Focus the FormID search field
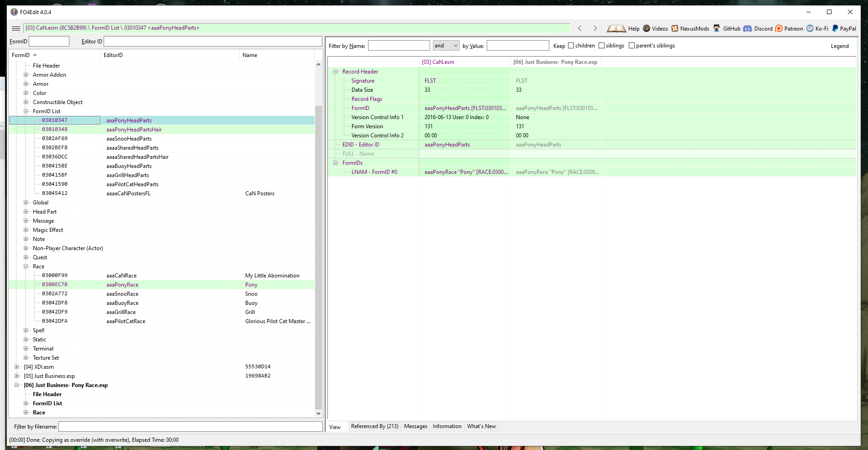Screen dimensions: 868x450 point(49,42)
